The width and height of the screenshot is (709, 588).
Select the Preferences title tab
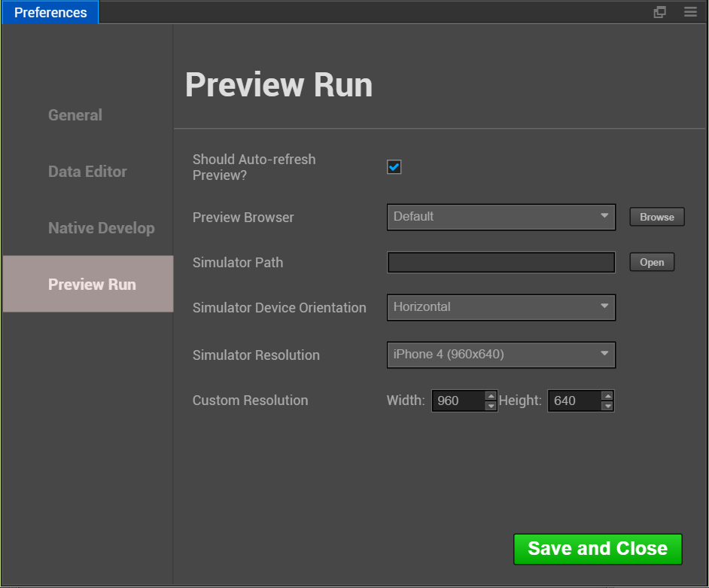(50, 12)
